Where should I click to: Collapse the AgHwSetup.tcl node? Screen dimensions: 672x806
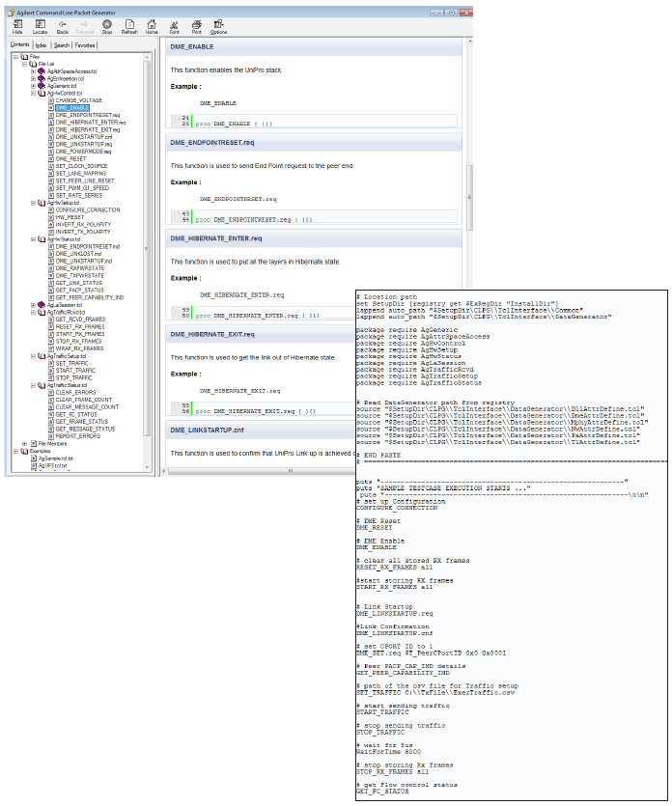pos(33,203)
